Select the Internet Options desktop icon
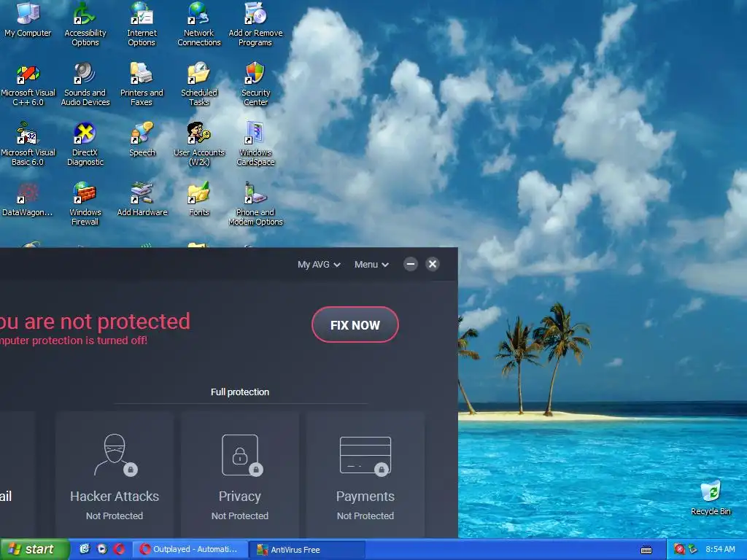This screenshot has height=560, width=747. point(142,25)
